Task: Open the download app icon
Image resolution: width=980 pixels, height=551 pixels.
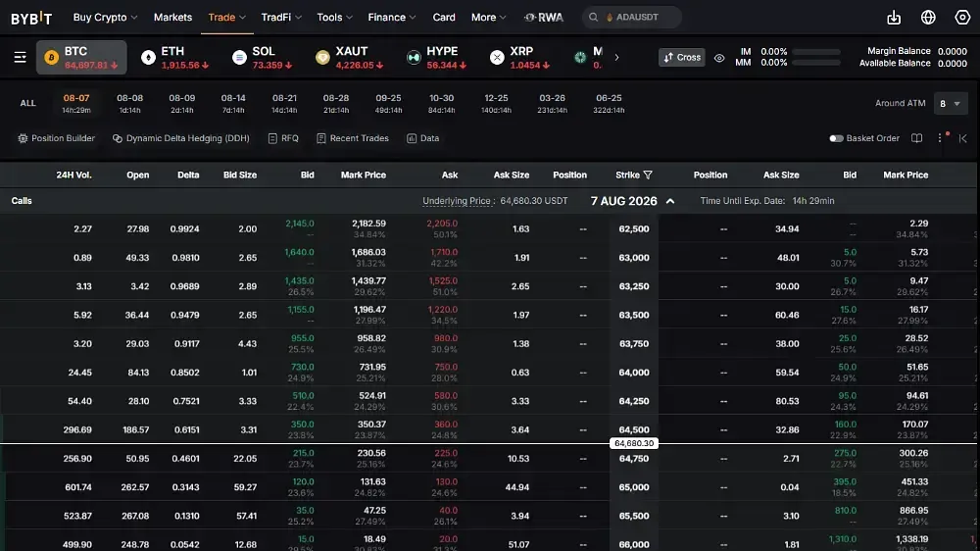Action: coord(894,18)
